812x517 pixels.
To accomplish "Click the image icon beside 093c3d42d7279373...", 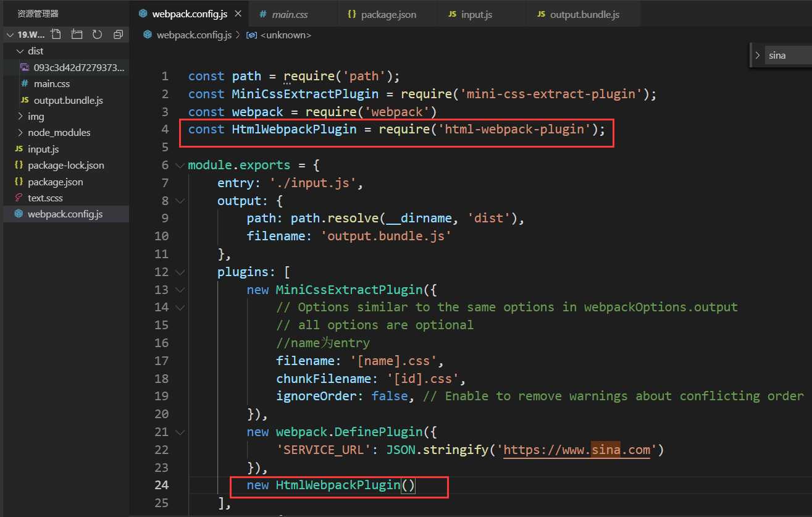I will [x=25, y=67].
